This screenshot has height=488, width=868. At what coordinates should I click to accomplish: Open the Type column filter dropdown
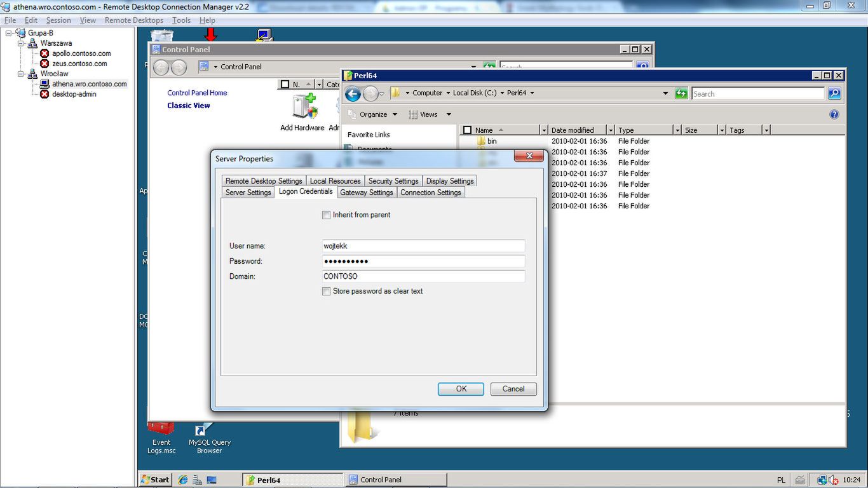tap(677, 130)
